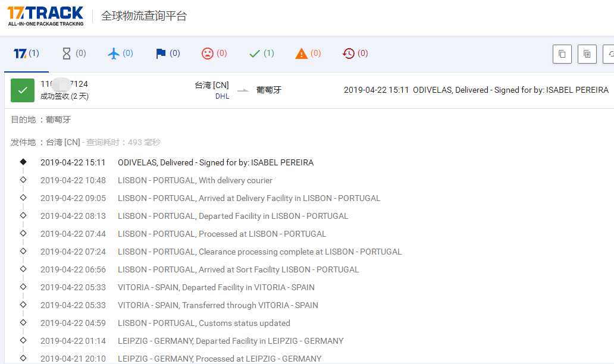Screen dimensions: 614x364
Task: Click the origin 台湾 [CN] label
Action: [212, 85]
